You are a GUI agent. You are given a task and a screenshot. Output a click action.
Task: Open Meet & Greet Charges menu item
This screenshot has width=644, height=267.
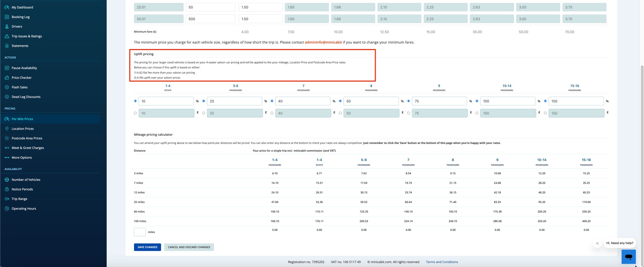[x=28, y=148]
